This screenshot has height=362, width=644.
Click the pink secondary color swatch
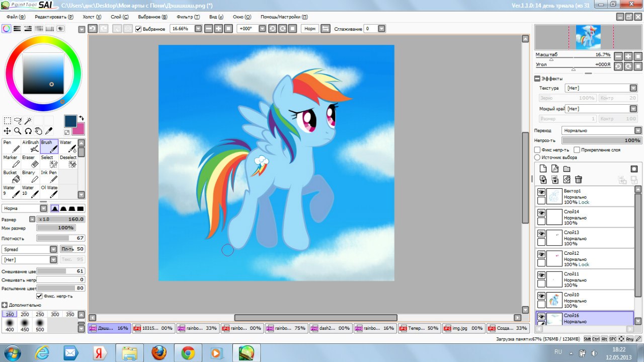coord(78,129)
